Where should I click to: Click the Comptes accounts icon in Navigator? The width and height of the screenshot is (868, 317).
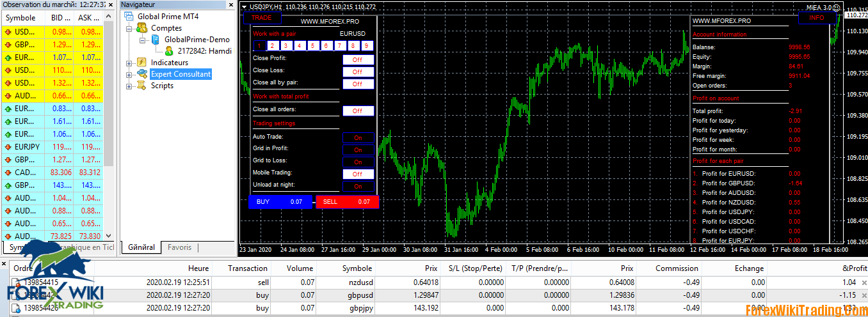point(142,28)
